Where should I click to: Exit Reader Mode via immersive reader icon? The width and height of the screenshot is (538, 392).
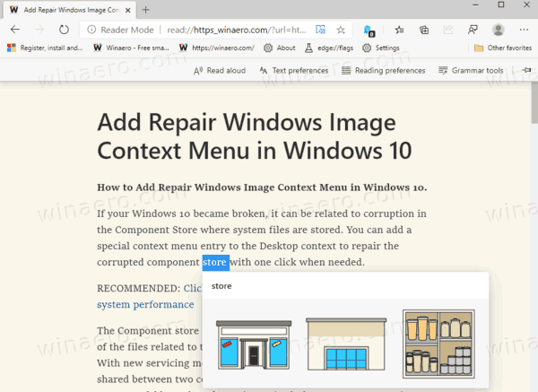tap(320, 30)
